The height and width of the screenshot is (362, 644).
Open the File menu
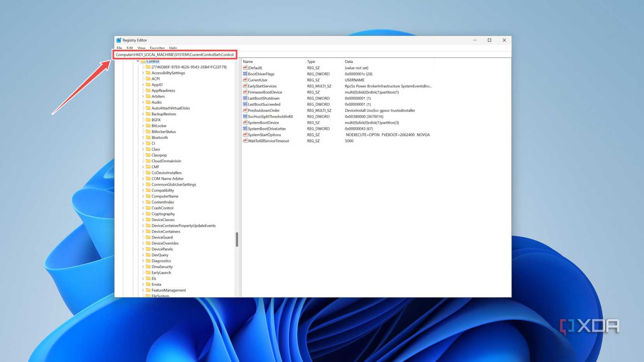119,48
